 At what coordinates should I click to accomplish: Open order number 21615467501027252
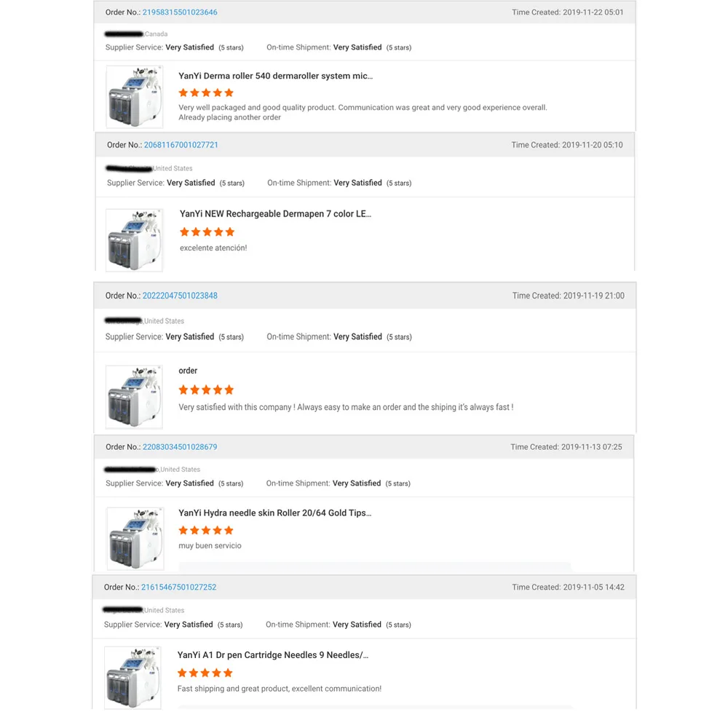click(x=178, y=587)
